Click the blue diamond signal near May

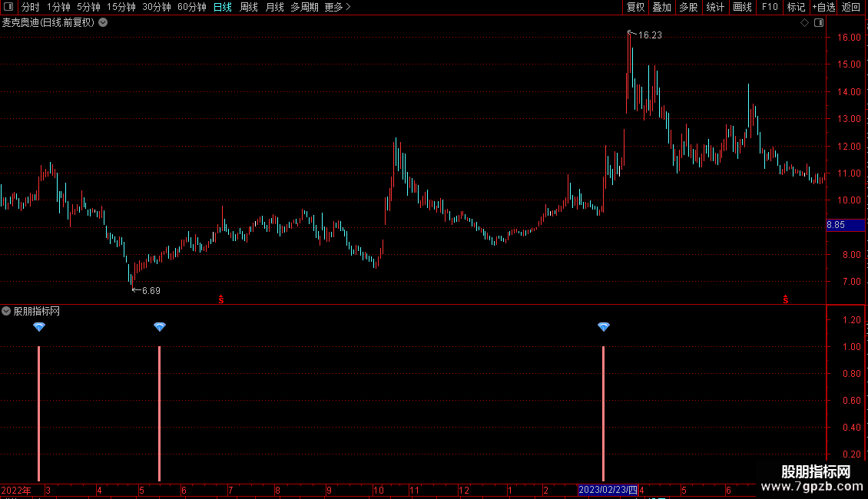pos(160,327)
